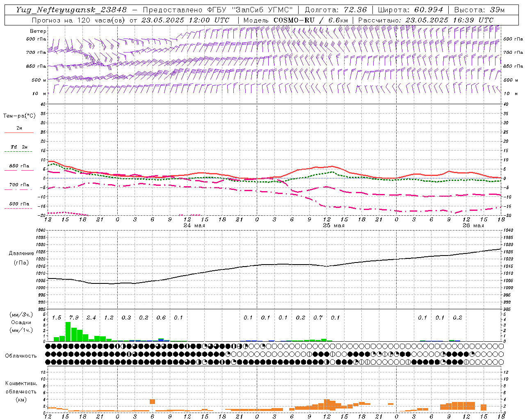
Task: Click the isolated orange convective bar at 6h, 24 мая
Action: pos(152,402)
